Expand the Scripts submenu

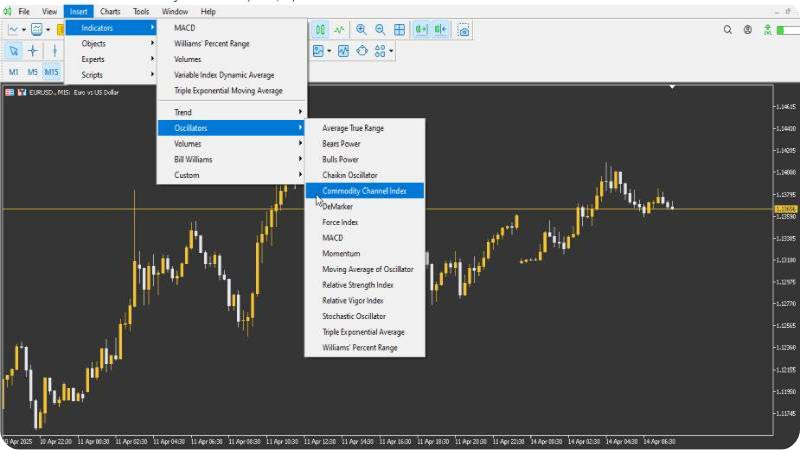point(110,74)
